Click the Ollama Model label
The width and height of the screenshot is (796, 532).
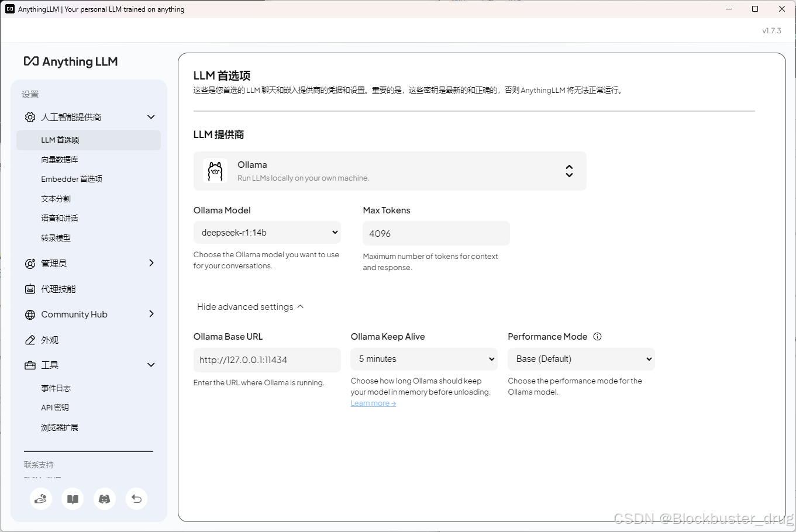click(222, 210)
